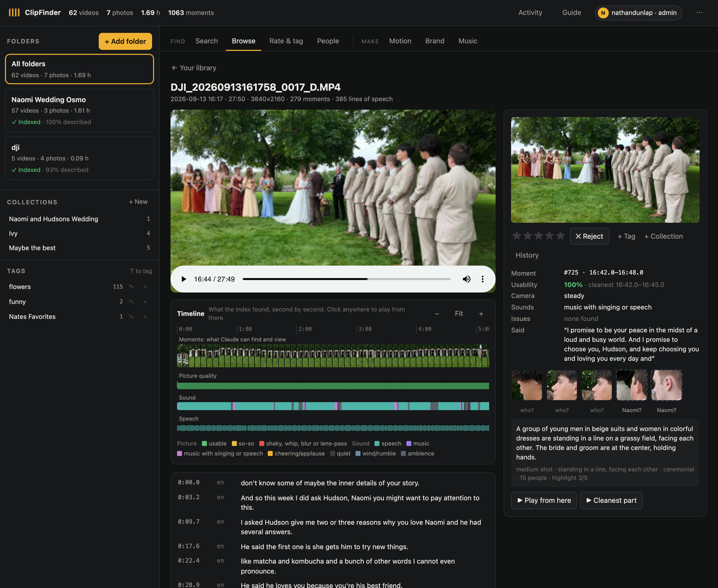Set the first rating star
The image size is (718, 588).
(517, 235)
